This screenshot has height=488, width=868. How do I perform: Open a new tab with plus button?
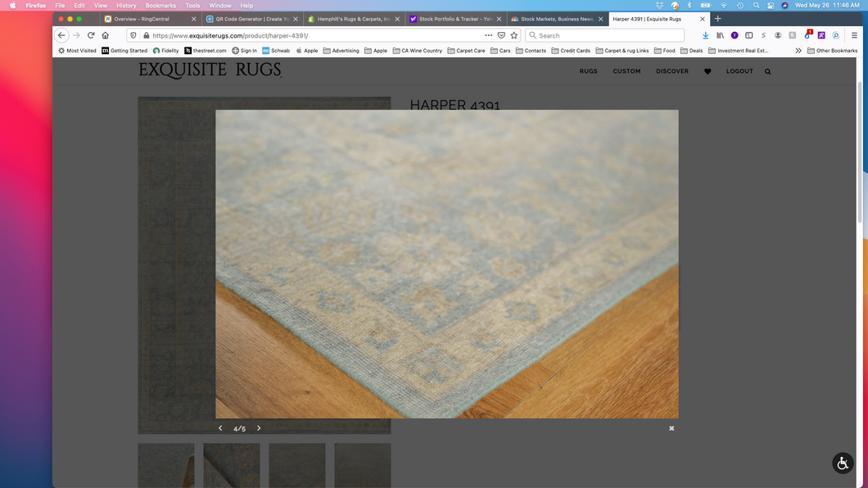tap(717, 19)
